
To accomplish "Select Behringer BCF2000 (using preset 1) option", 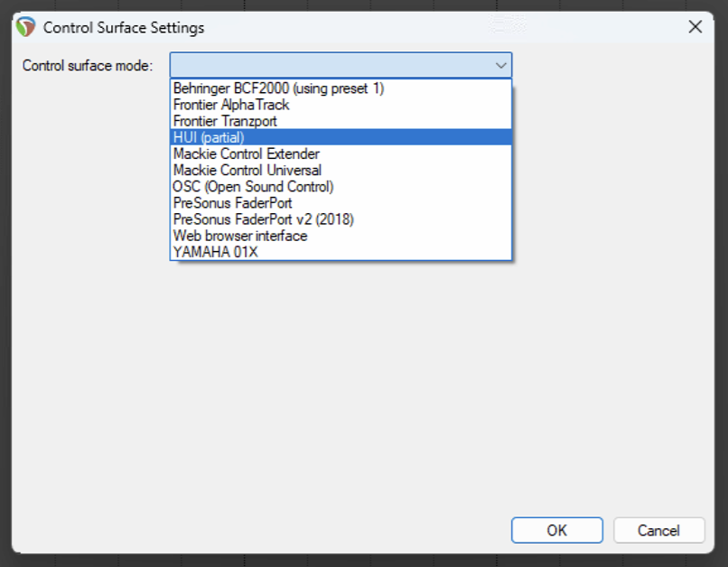I will click(341, 88).
